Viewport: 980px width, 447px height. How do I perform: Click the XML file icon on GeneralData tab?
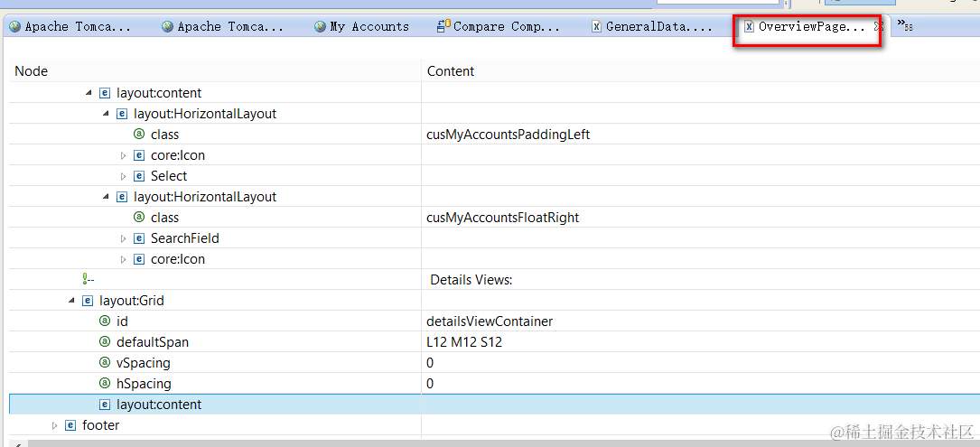pyautogui.click(x=597, y=26)
